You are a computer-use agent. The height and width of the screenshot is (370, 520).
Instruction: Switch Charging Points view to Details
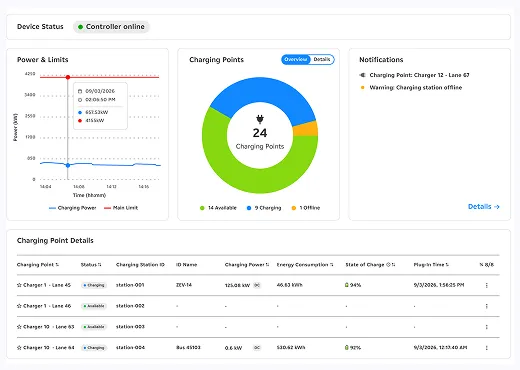coord(322,59)
